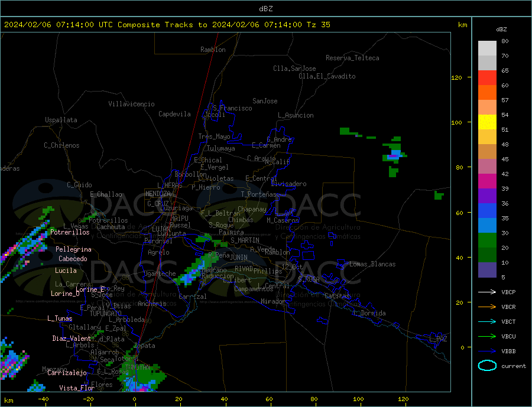
Task: Pick the bright green 20-30 dBZ swatch
Action: [x=487, y=240]
